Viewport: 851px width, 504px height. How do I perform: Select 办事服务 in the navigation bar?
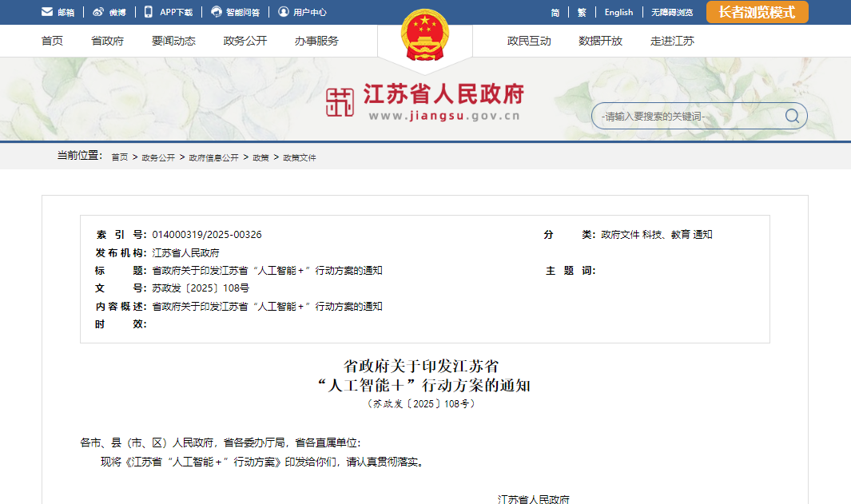pos(316,41)
